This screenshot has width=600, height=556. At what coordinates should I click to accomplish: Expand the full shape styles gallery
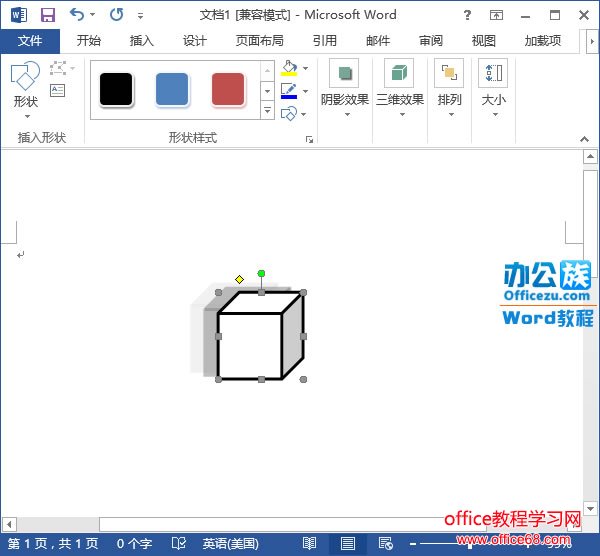tap(267, 110)
